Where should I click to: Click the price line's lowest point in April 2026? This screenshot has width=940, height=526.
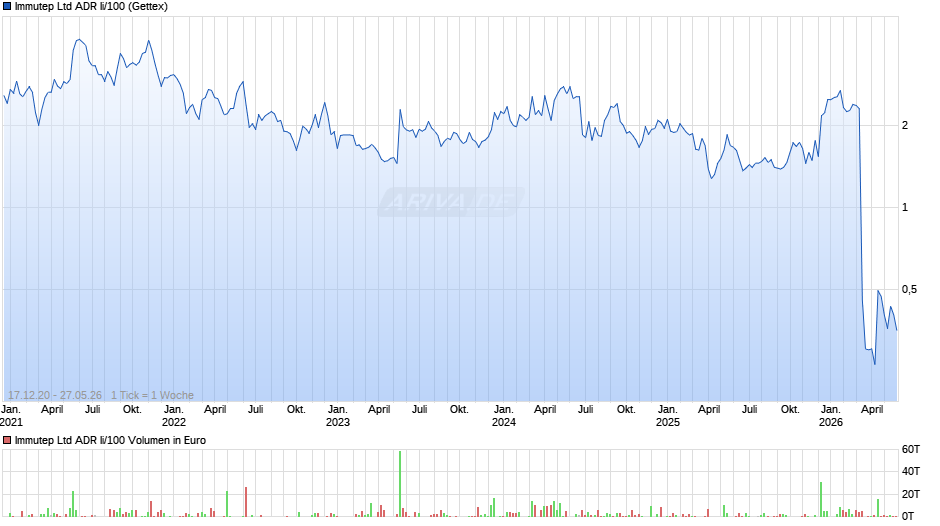[875, 363]
